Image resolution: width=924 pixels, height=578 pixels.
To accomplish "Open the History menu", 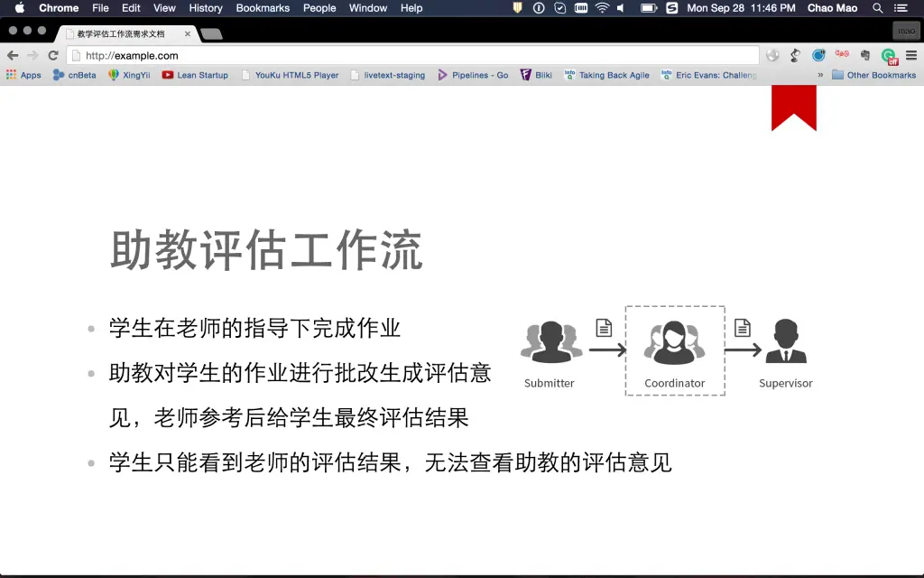I will pyautogui.click(x=206, y=7).
